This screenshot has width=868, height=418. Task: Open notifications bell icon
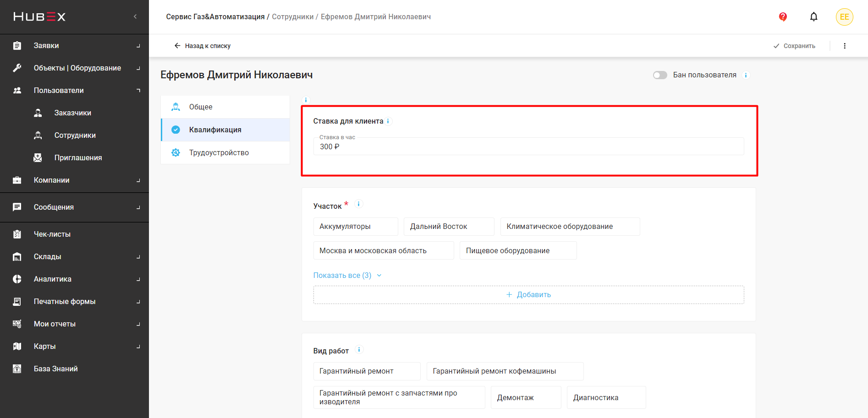tap(813, 17)
